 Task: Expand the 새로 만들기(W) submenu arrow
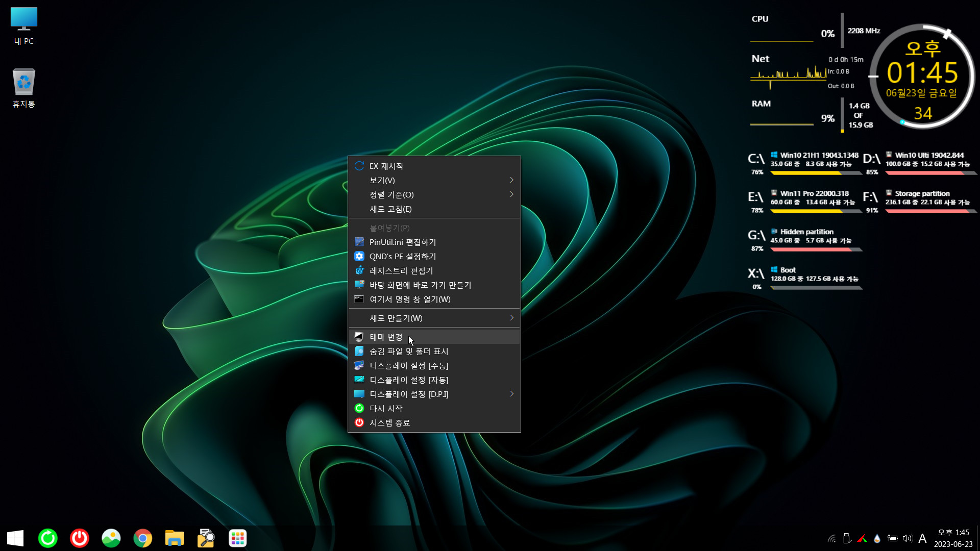tap(511, 318)
